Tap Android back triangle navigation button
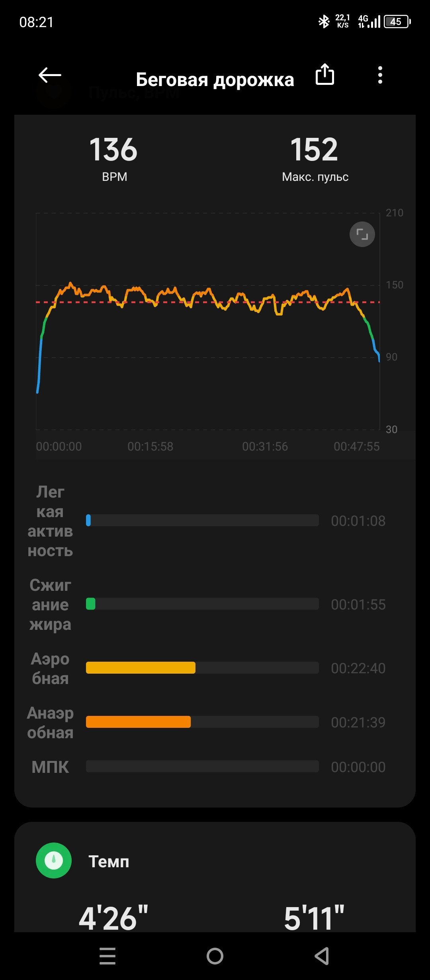This screenshot has height=980, width=430. click(x=322, y=956)
